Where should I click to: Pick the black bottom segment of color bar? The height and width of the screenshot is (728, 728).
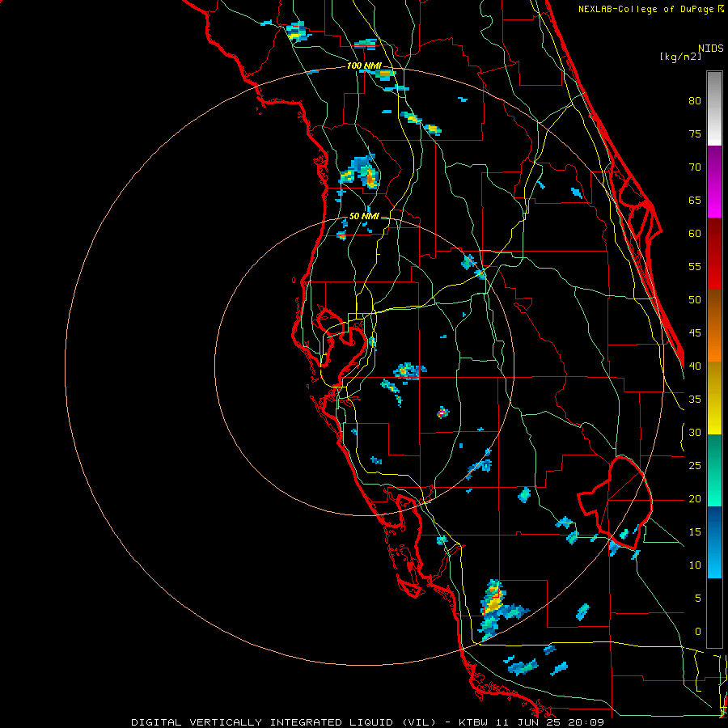714,613
